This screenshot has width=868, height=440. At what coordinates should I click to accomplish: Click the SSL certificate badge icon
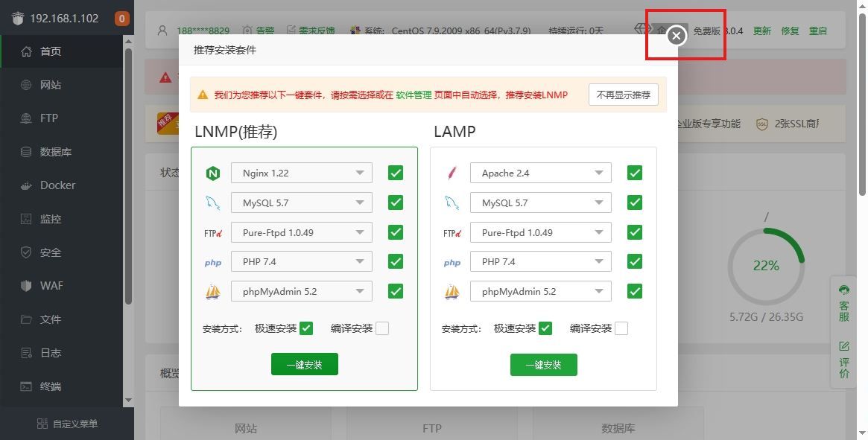click(762, 124)
